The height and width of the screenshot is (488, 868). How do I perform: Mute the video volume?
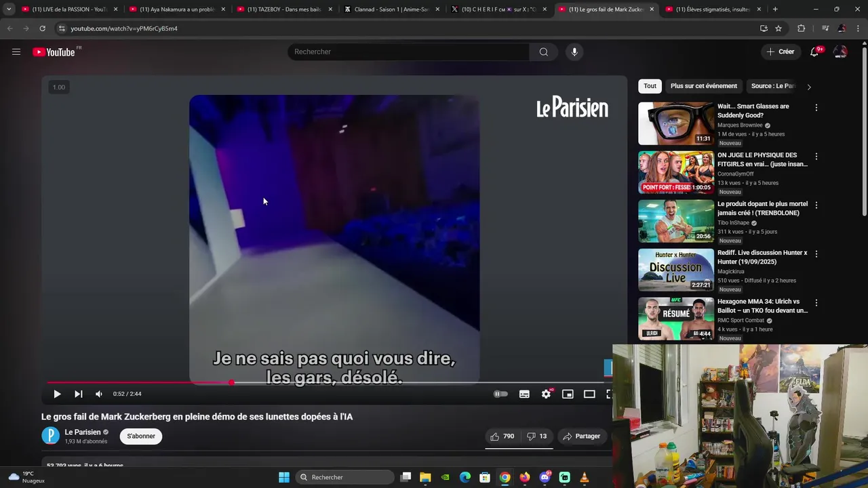[99, 394]
